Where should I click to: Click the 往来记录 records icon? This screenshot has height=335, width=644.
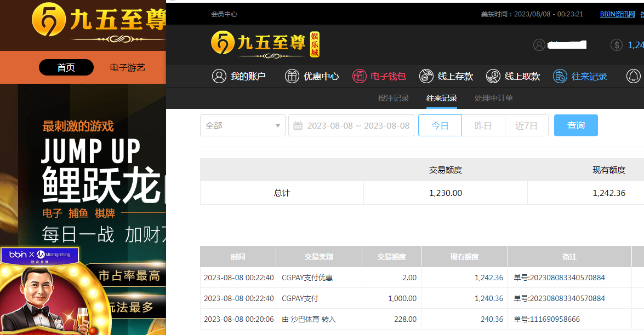(x=560, y=76)
